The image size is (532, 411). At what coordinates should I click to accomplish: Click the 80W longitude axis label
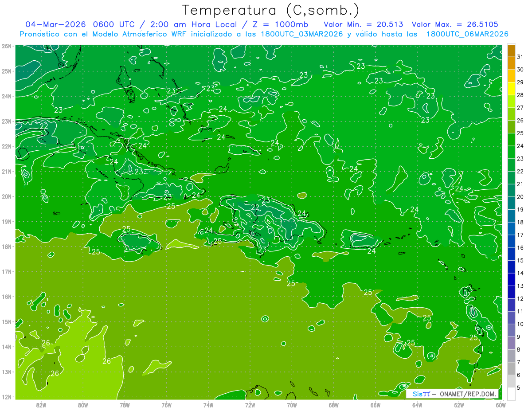[x=83, y=405]
